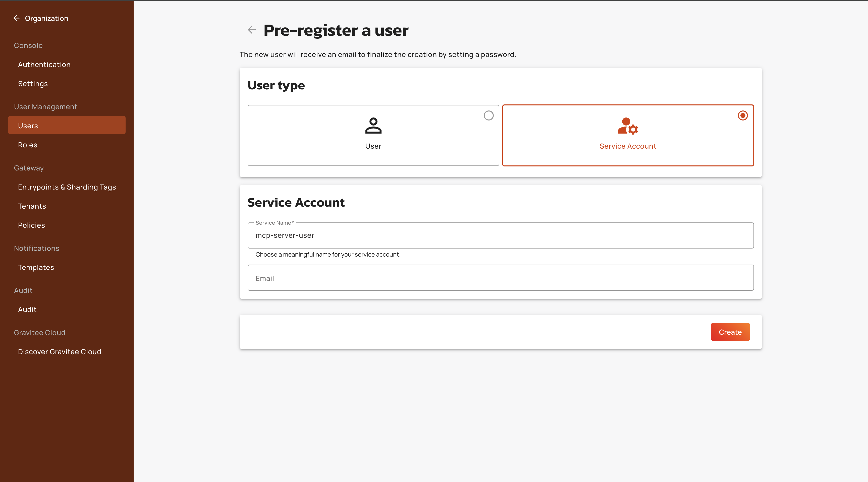Click Discover Gravitee Cloud
Image resolution: width=868 pixels, height=482 pixels.
tap(59, 352)
